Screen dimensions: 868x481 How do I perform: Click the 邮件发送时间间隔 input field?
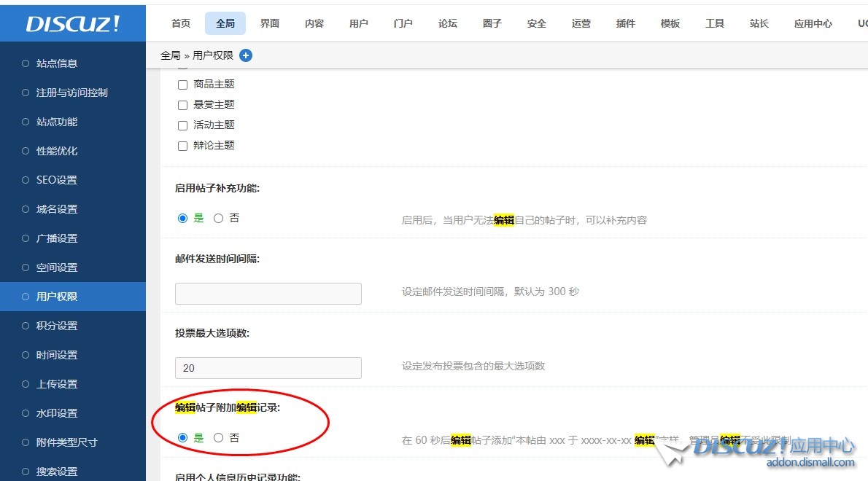(x=268, y=293)
